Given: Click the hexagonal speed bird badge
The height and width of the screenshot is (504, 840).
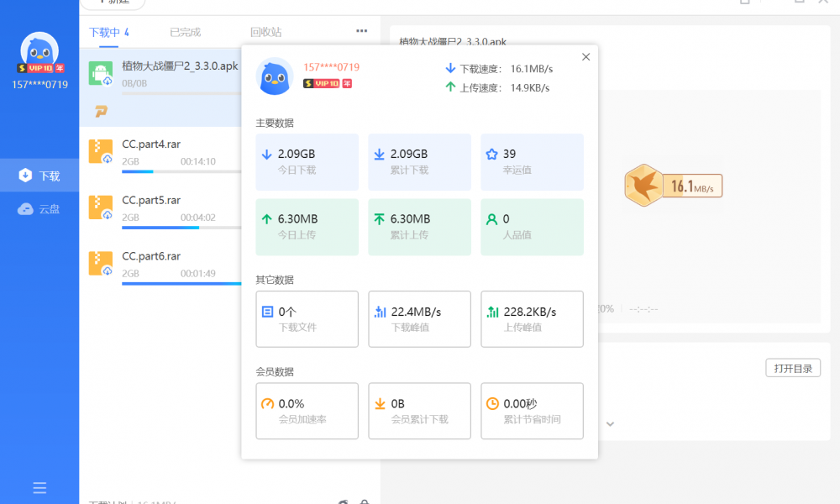Looking at the screenshot, I should (x=643, y=186).
